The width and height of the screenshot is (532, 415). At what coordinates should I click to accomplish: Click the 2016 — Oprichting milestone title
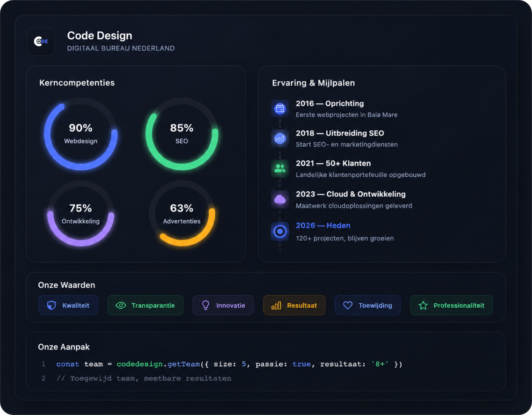click(x=330, y=103)
